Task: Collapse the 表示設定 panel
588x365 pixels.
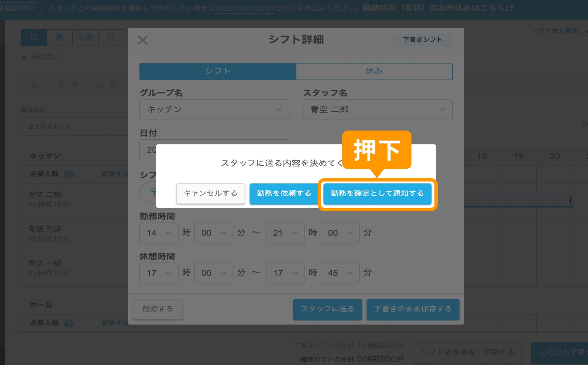Action: (24, 57)
